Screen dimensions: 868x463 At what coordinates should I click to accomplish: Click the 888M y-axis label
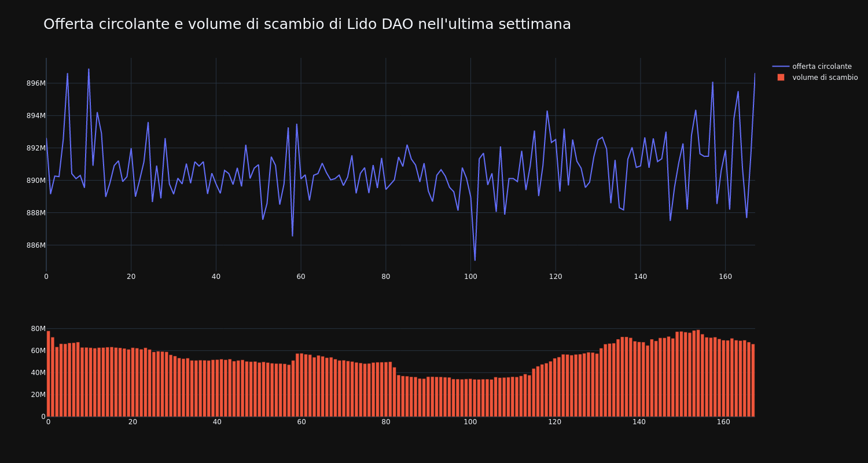tap(36, 213)
